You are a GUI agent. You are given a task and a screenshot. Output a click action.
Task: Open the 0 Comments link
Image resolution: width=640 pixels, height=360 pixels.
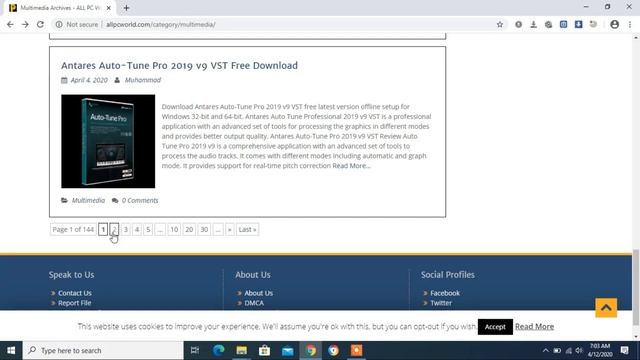pos(140,200)
